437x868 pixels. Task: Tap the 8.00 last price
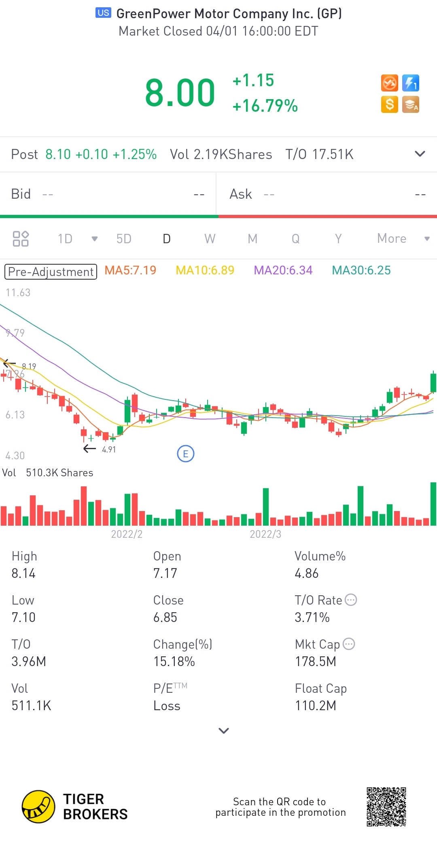180,93
